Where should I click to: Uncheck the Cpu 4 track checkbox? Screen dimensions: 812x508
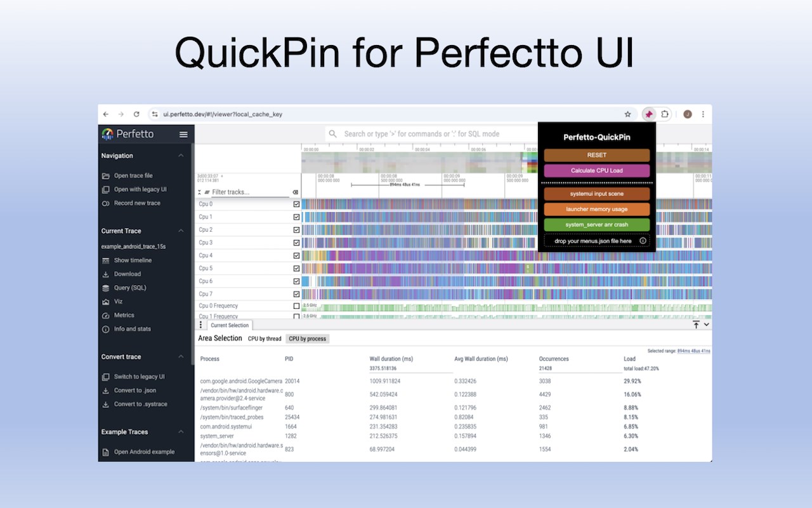pyautogui.click(x=296, y=255)
